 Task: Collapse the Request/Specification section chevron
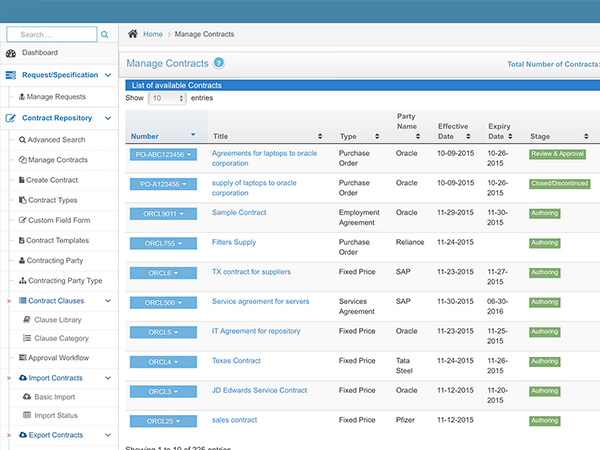pyautogui.click(x=108, y=75)
